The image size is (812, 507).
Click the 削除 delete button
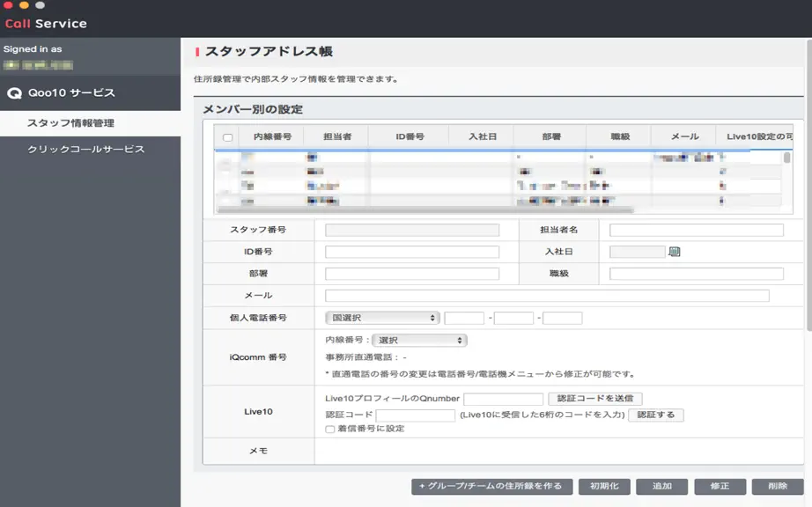(x=778, y=486)
